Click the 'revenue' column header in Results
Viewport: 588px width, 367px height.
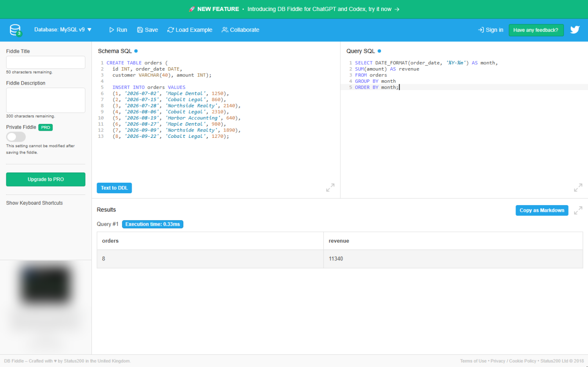coord(453,241)
